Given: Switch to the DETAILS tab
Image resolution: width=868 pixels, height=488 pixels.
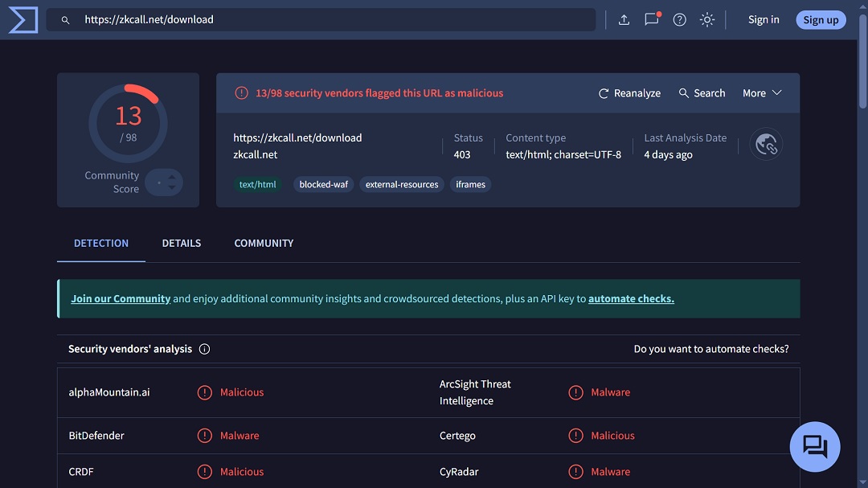Looking at the screenshot, I should click(x=182, y=243).
